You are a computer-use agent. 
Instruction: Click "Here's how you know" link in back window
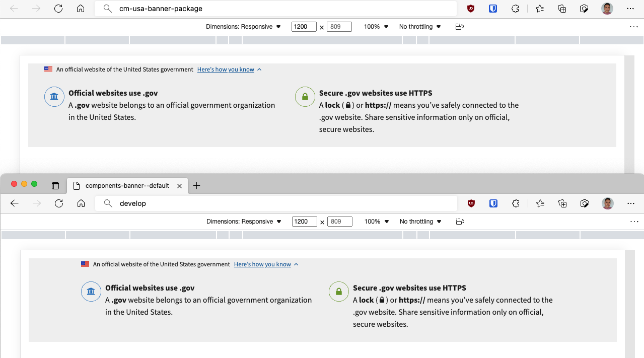[226, 69]
